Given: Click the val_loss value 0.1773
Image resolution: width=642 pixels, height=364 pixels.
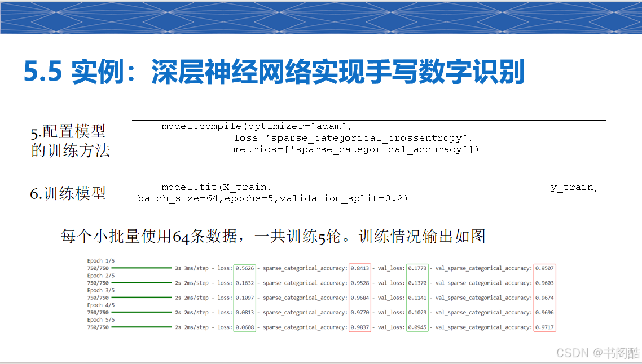Looking at the screenshot, I should pos(417,268).
